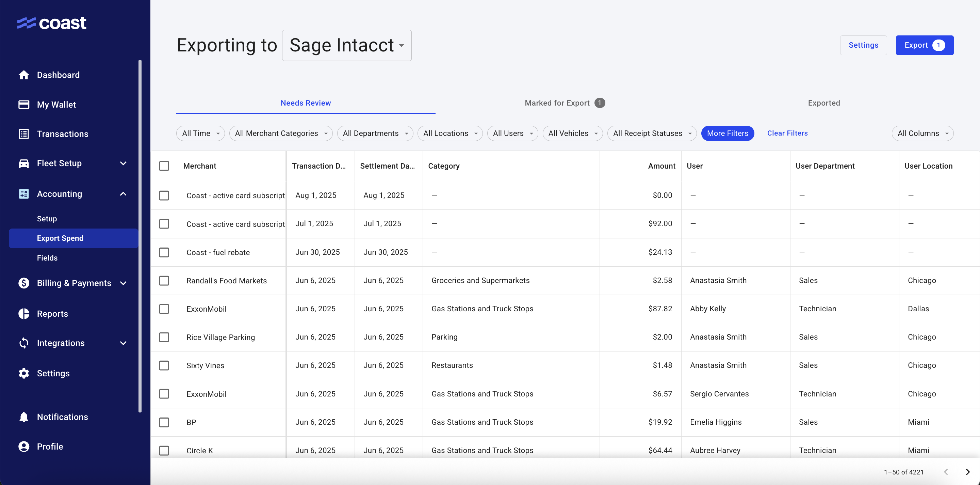This screenshot has width=980, height=485.
Task: Check the Randall's Food Markets row
Action: point(164,281)
